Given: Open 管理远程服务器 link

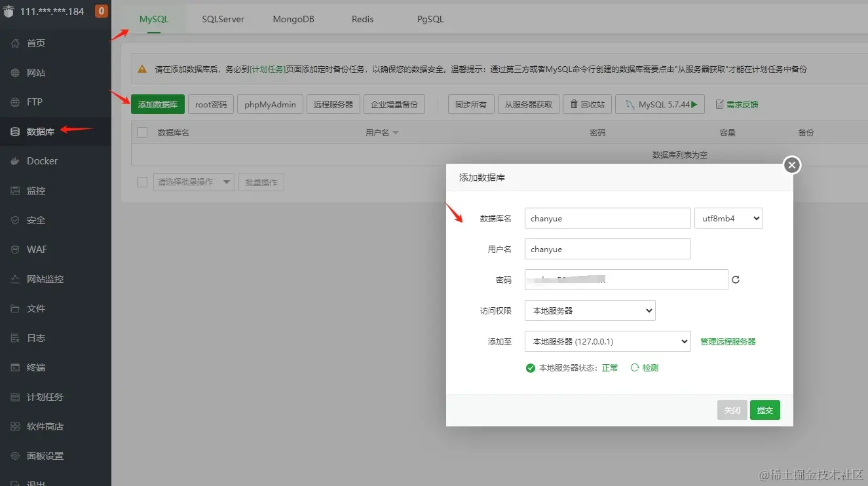Looking at the screenshot, I should 727,341.
